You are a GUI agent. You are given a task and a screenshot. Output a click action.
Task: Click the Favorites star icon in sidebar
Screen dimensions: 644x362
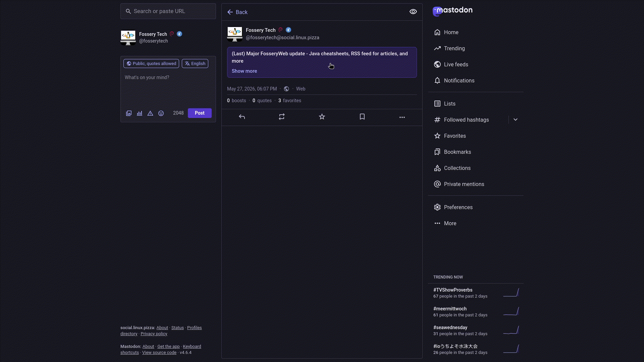coord(437,136)
